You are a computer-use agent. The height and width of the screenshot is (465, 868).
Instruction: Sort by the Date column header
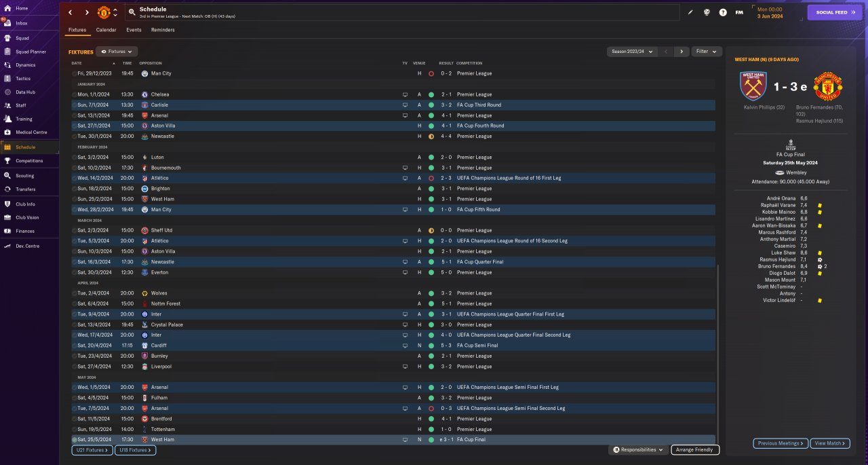pos(77,63)
